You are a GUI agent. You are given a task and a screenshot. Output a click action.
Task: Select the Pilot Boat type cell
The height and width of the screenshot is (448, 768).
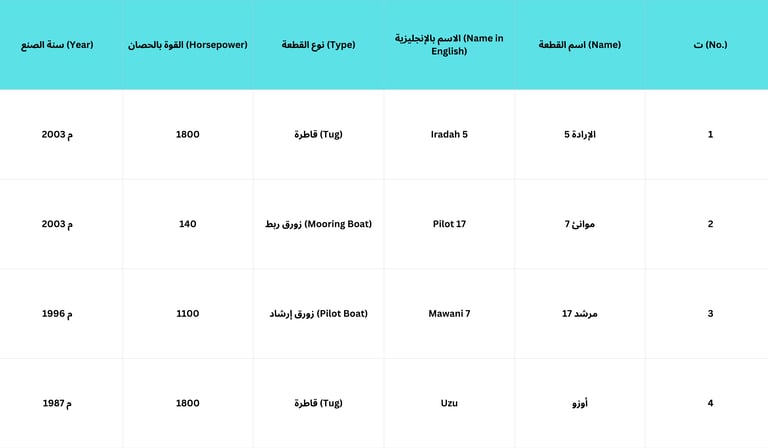(318, 313)
